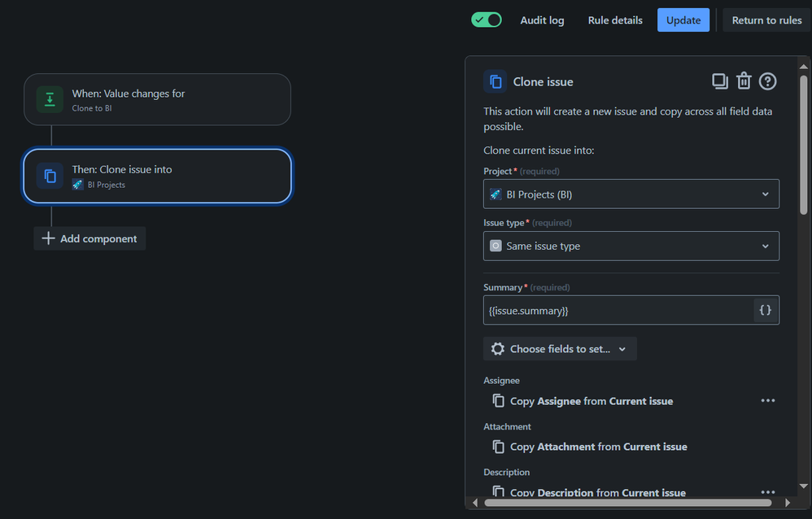Click the BI Projects rocket icon in action card
Image resolution: width=812 pixels, height=519 pixels.
[x=77, y=185]
